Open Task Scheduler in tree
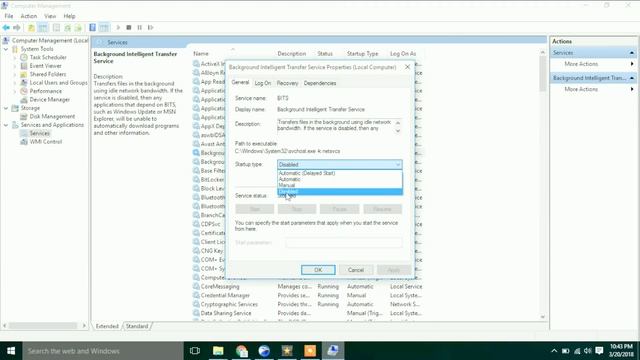This screenshot has width=640, height=360. tap(48, 58)
